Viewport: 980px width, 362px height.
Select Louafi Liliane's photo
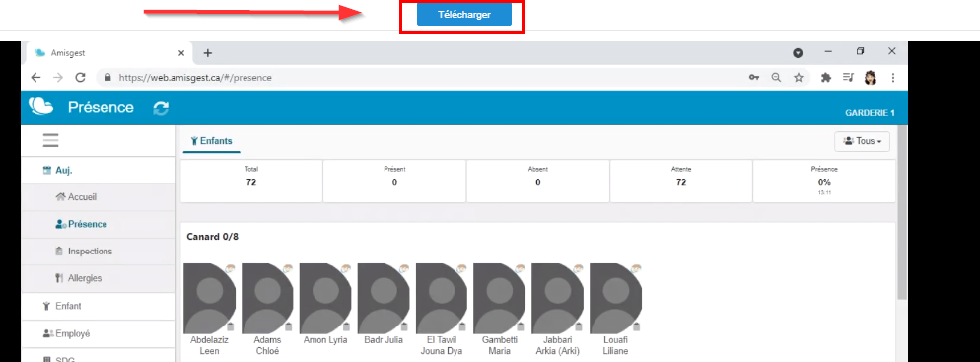coord(615,298)
